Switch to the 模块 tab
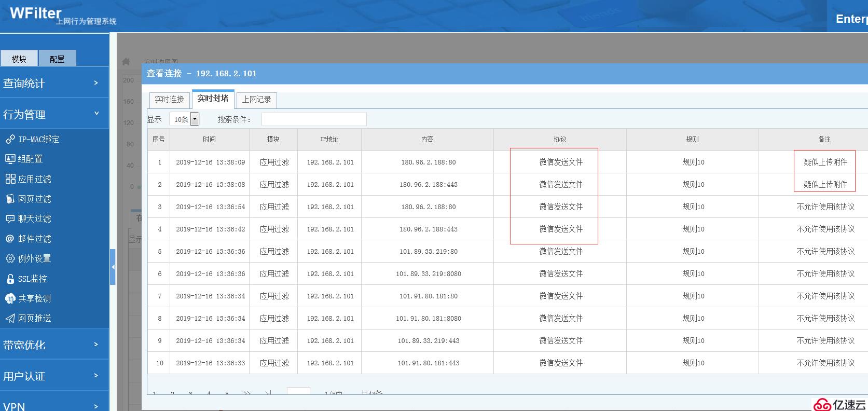868x411 pixels. pos(19,59)
